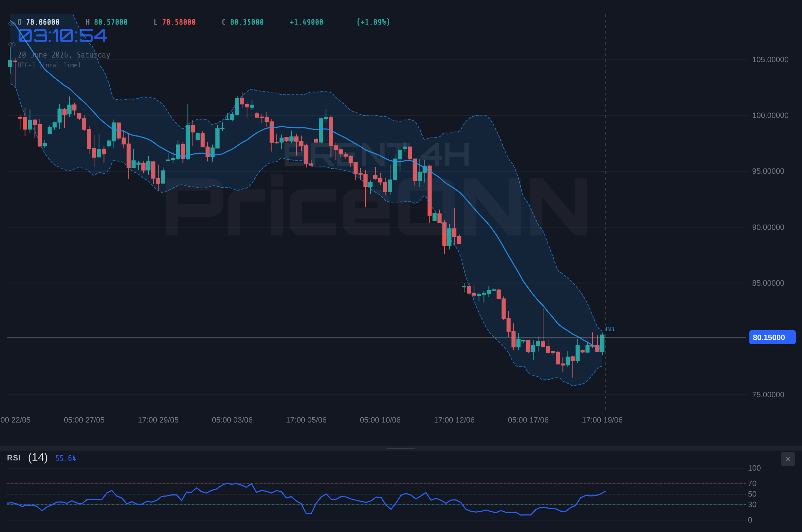802x532 pixels.
Task: Click the high price 80.57000
Action: pos(111,22)
